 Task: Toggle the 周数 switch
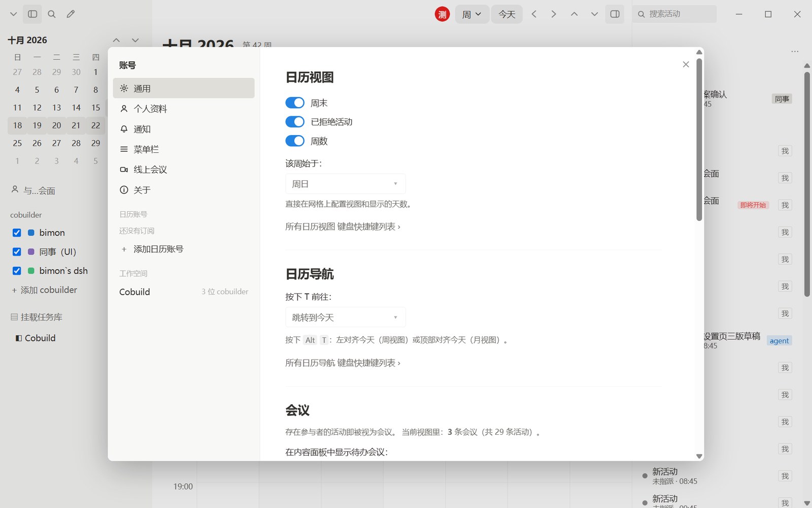[295, 141]
